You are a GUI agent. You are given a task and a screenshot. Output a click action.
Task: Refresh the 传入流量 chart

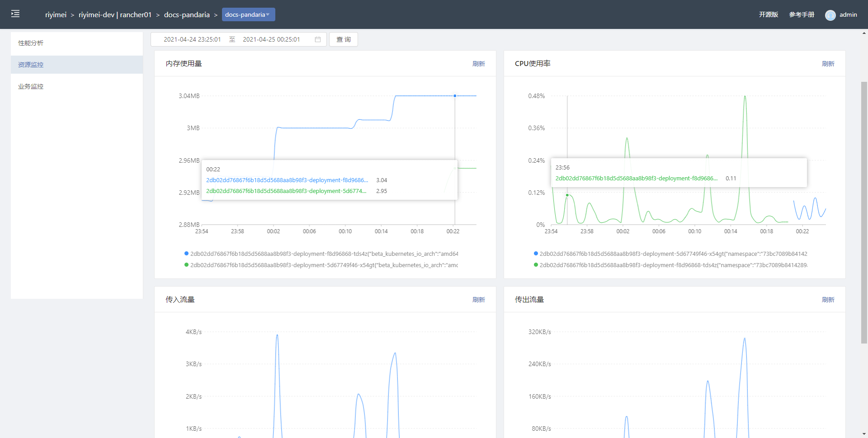click(478, 300)
